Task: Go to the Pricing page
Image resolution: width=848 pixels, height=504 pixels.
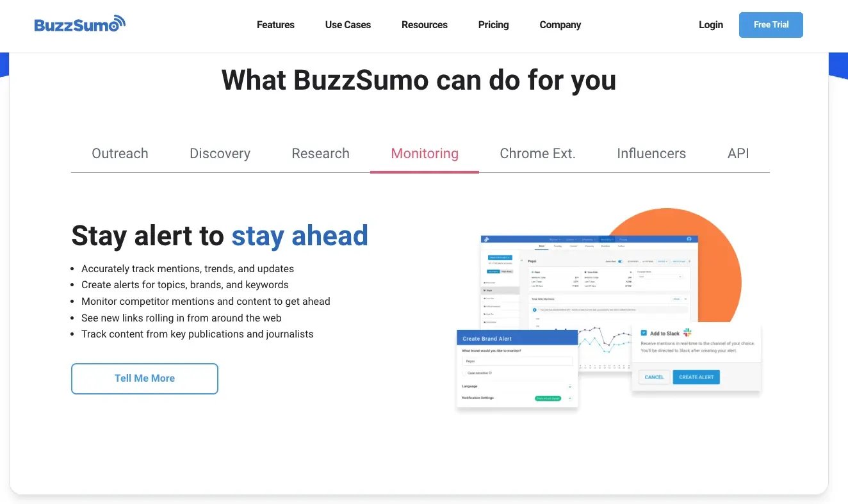Action: (x=493, y=25)
